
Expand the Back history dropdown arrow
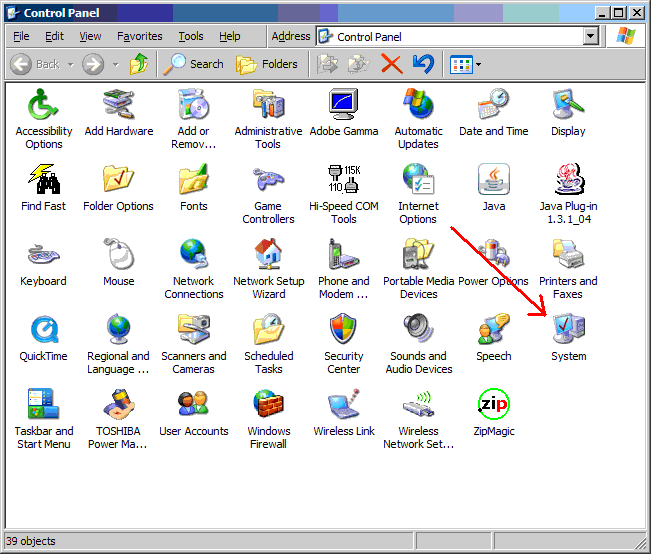pos(71,65)
